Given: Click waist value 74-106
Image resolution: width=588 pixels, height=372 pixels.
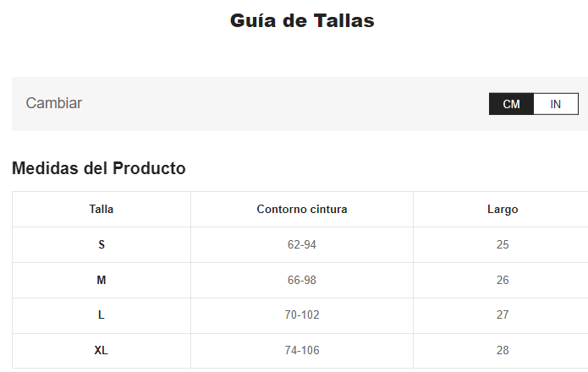Looking at the screenshot, I should [x=302, y=350].
